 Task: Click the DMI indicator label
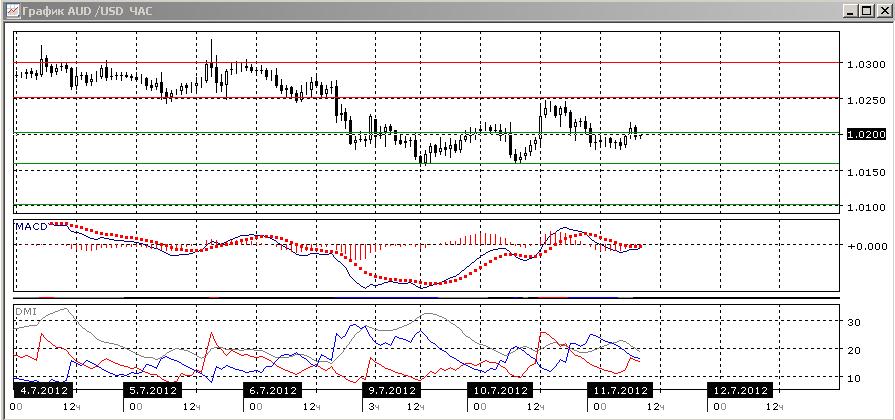(25, 310)
